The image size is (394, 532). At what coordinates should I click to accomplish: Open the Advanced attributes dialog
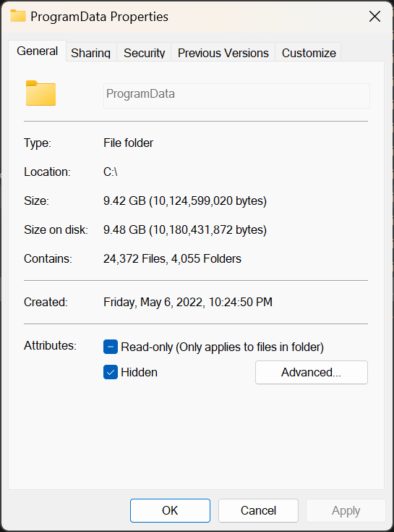pos(312,372)
